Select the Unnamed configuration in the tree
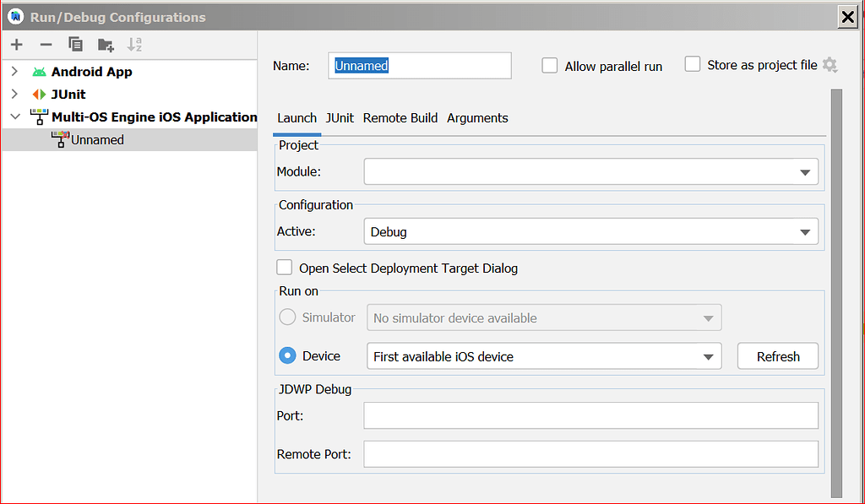 [x=100, y=139]
